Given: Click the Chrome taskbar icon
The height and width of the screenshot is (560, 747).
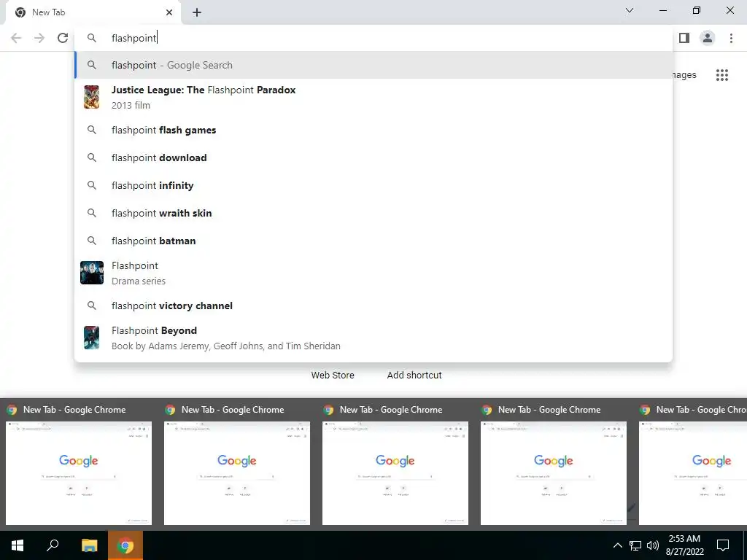Looking at the screenshot, I should (x=125, y=545).
